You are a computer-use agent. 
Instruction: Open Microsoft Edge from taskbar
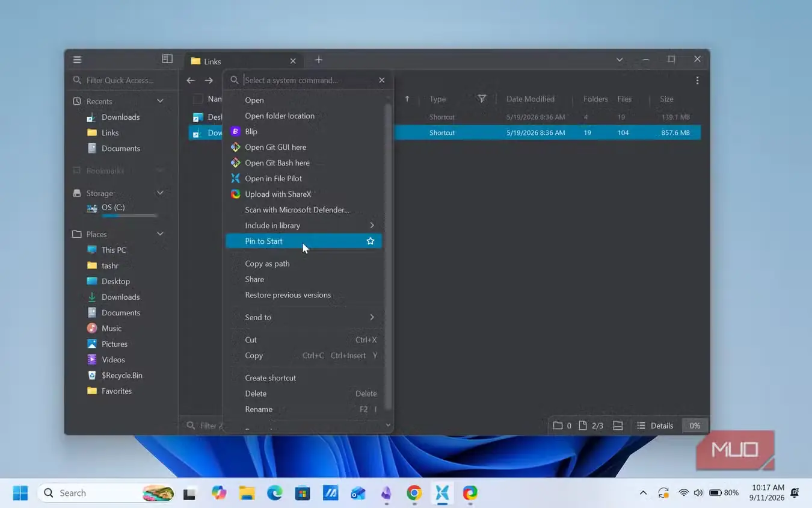click(x=274, y=493)
